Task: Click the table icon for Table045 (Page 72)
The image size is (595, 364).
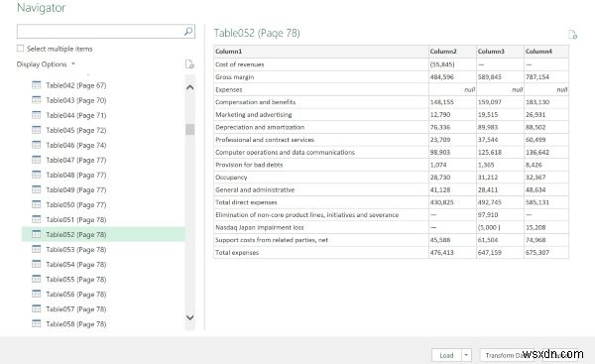Action: coord(37,130)
